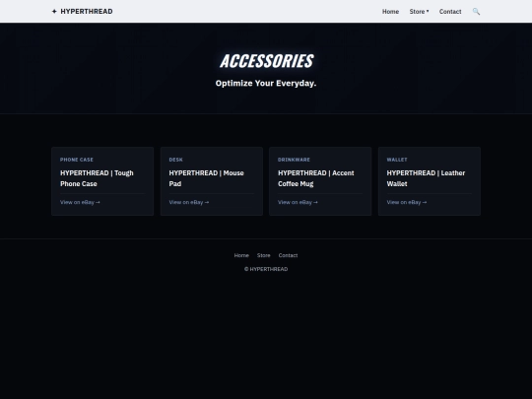
Task: Open Store link in the footer
Action: click(x=264, y=255)
